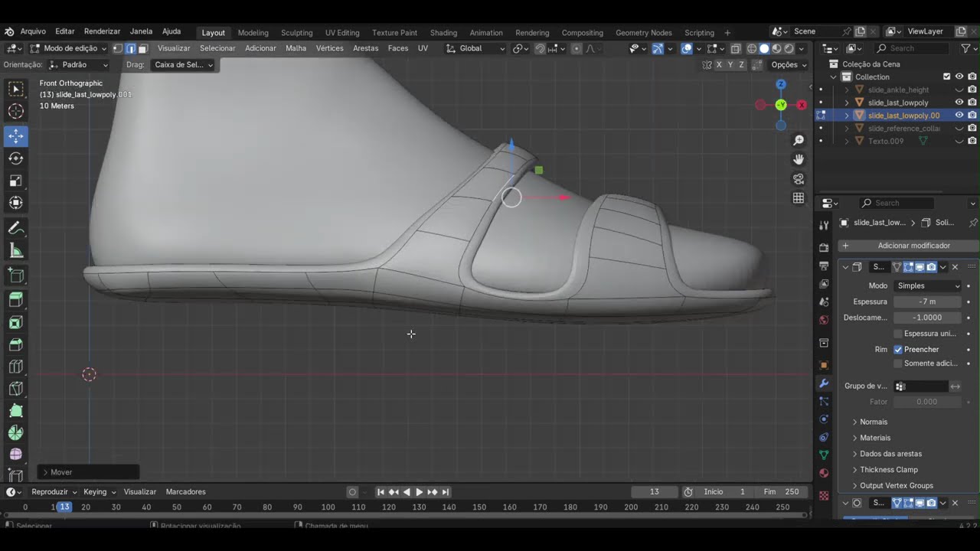Open the Padrão orientation dropdown
Image resolution: width=980 pixels, height=551 pixels.
click(x=79, y=65)
